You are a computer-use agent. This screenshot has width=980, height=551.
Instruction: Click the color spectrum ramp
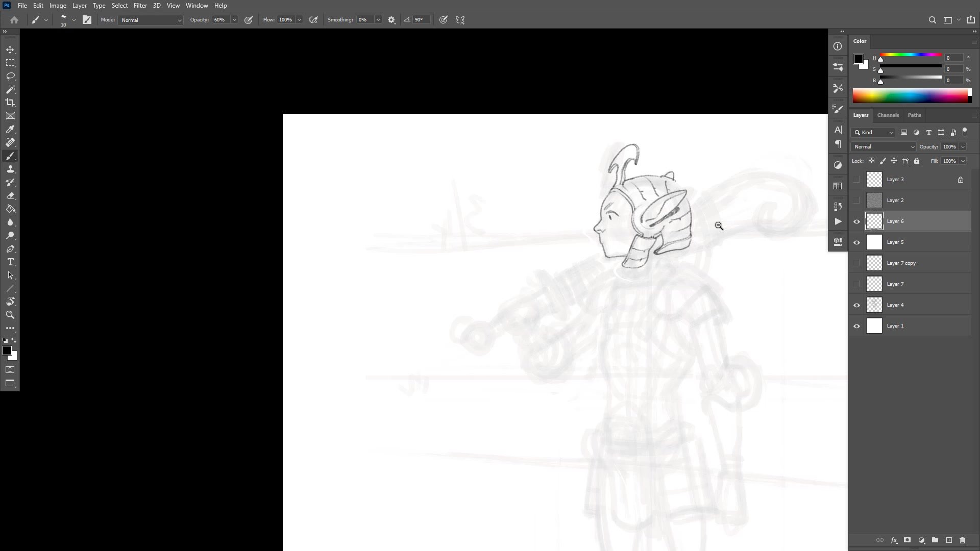click(x=911, y=96)
